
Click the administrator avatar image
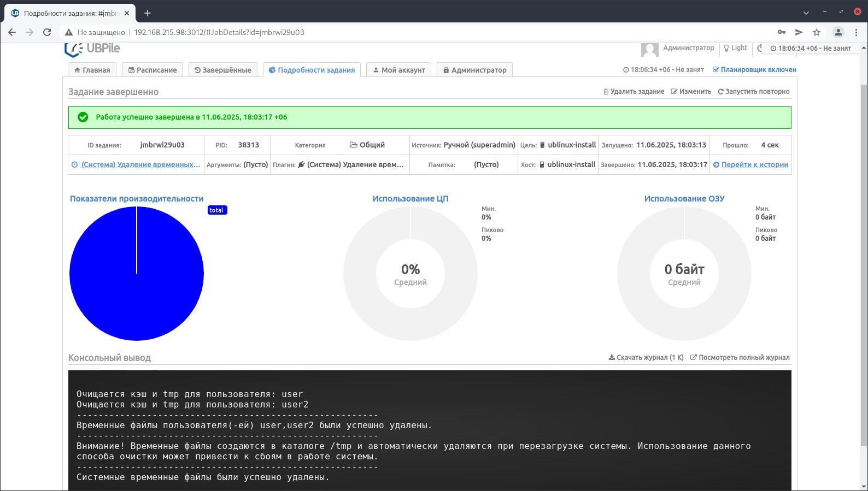pyautogui.click(x=649, y=50)
